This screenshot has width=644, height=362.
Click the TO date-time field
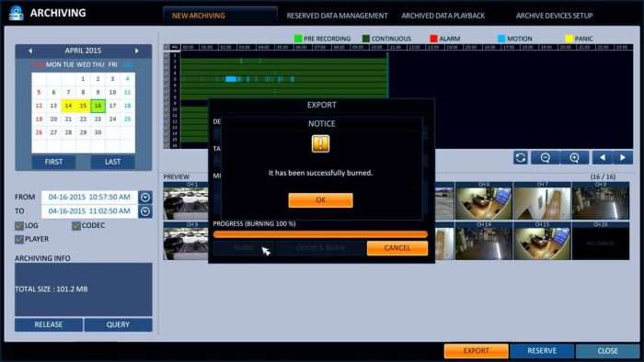pos(89,211)
